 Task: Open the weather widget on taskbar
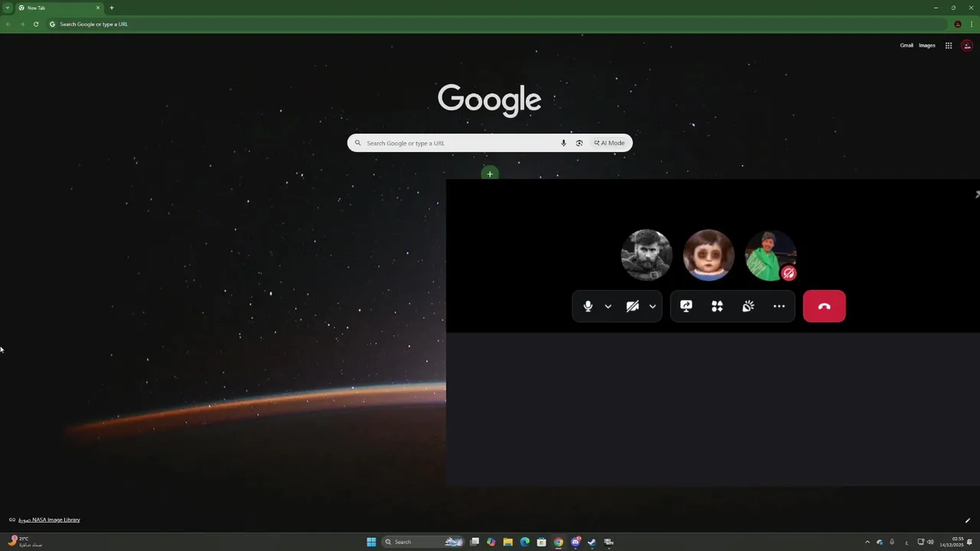(x=24, y=542)
